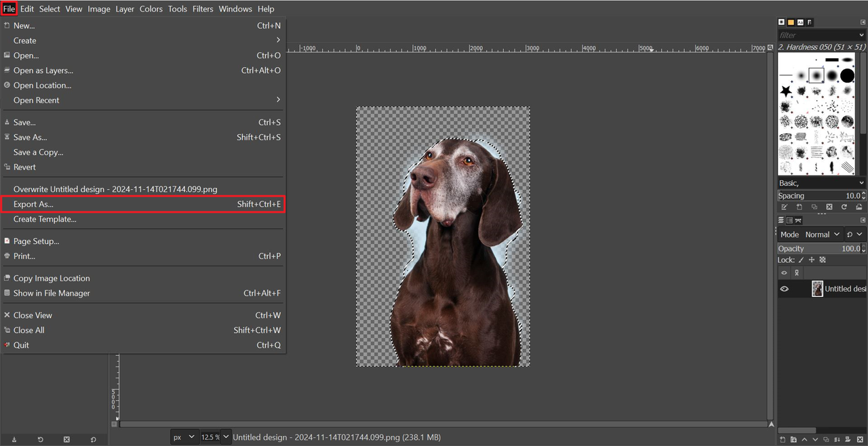Open the layer mode group switch dropdown
The image size is (868, 446).
(855, 235)
